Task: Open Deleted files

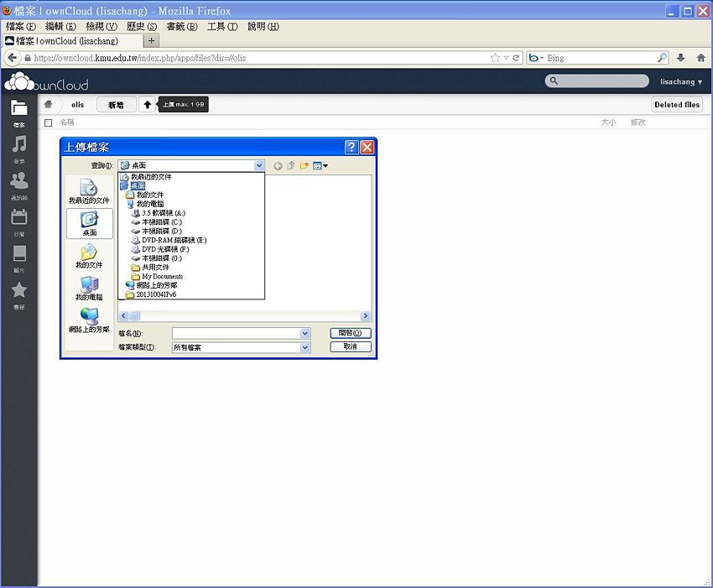Action: point(677,105)
